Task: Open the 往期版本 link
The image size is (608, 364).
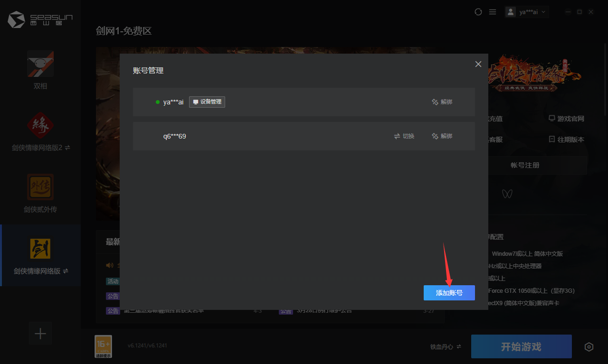Action: coord(566,140)
